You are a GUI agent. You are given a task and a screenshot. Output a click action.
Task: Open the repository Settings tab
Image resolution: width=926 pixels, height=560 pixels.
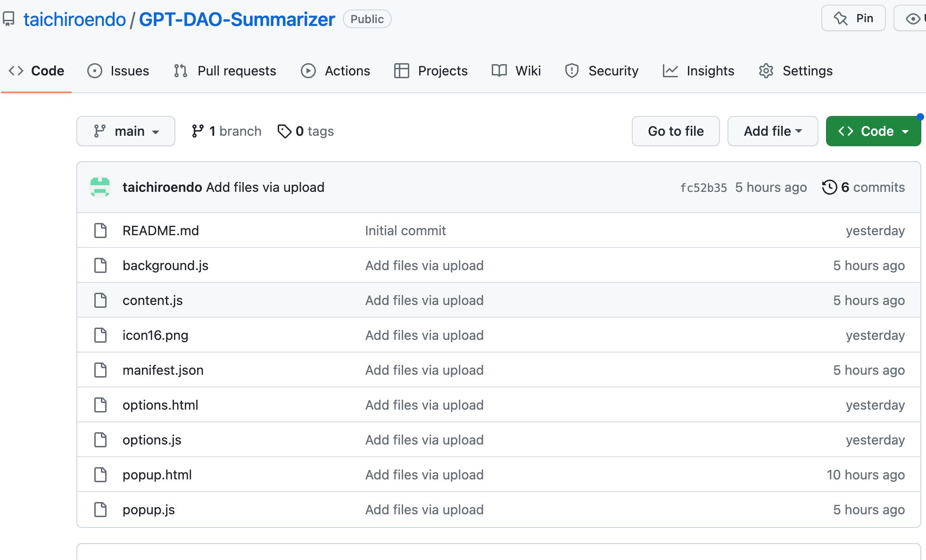click(795, 71)
